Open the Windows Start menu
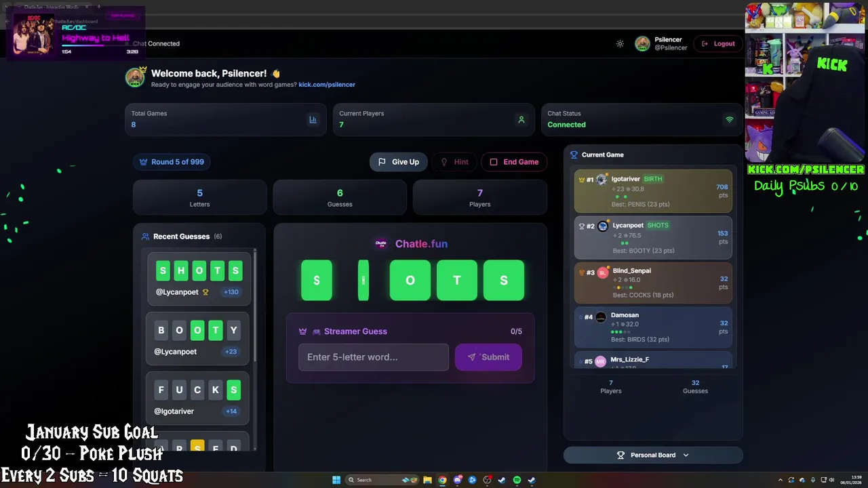 pos(336,480)
